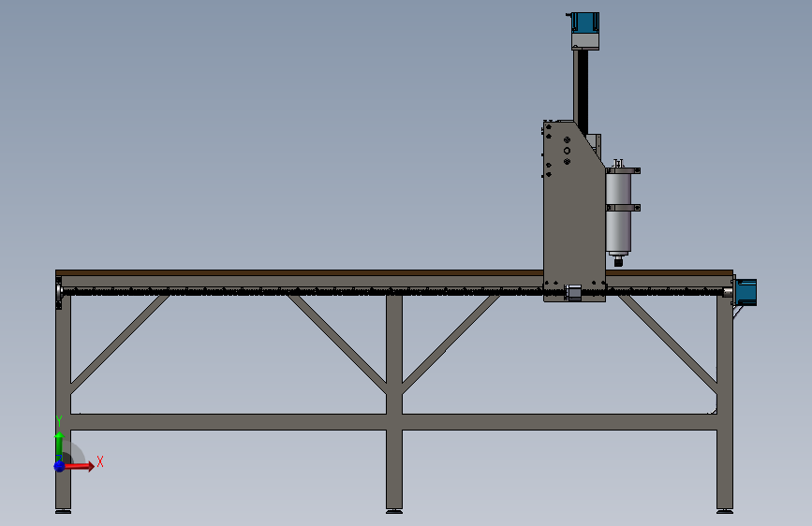The image size is (812, 526).
Task: Select the silver spindle motor body
Action: pos(618,212)
